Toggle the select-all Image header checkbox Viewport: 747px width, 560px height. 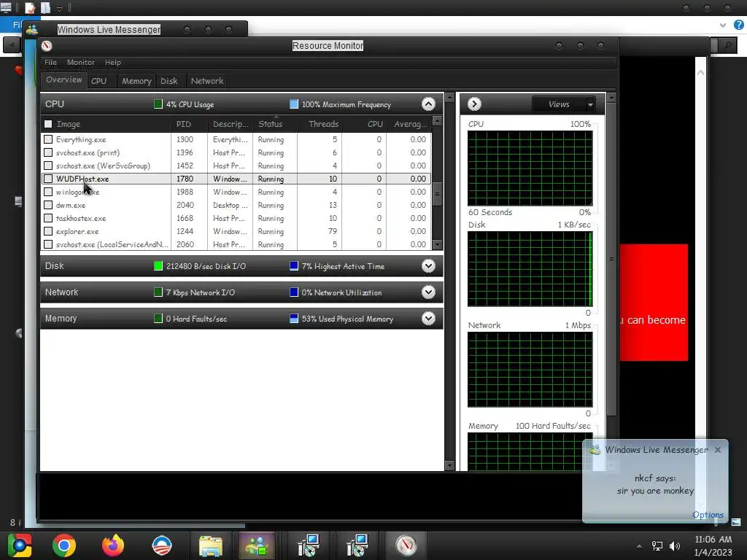point(48,124)
